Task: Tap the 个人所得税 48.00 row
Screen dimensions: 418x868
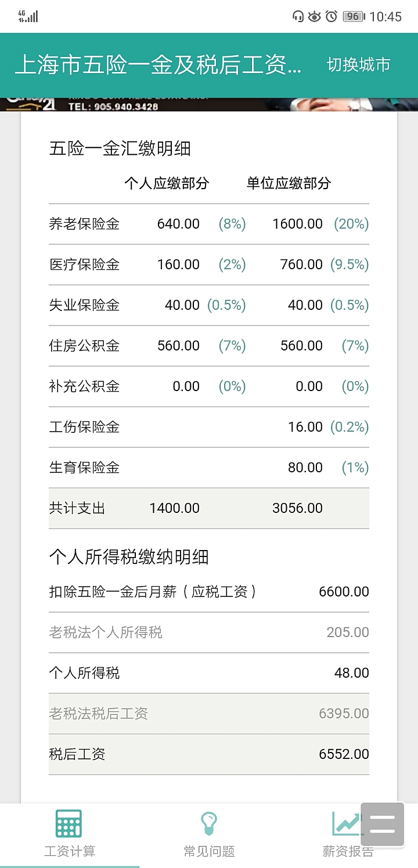Action: pyautogui.click(x=209, y=673)
